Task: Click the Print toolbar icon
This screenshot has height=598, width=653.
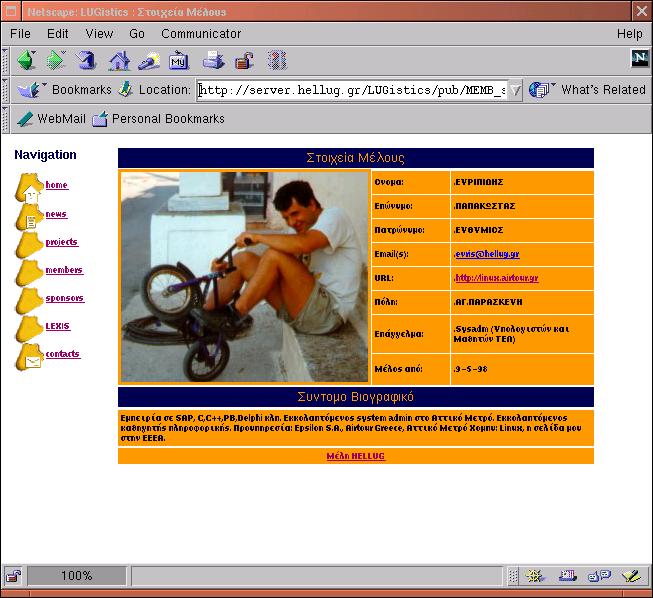Action: pos(213,60)
